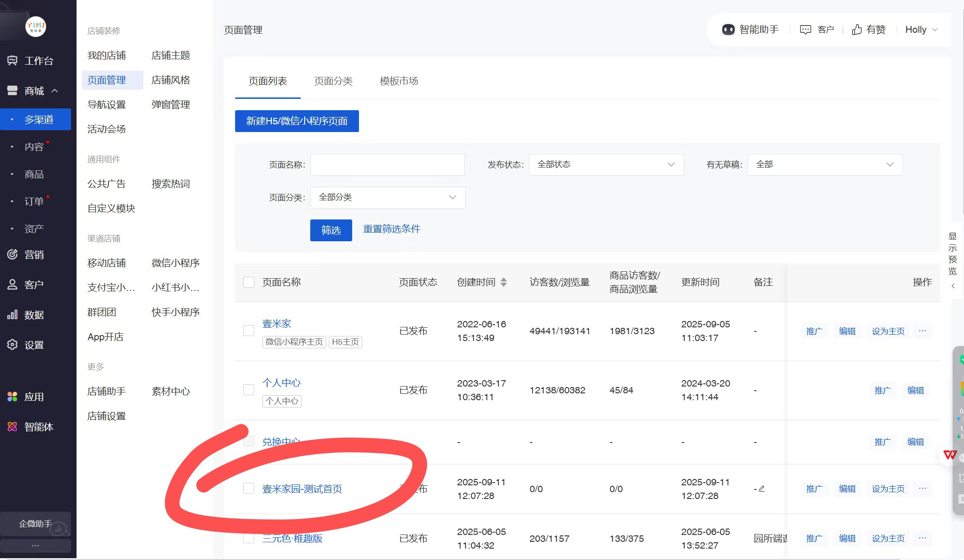Click the 客户 chat bubble icon in header

[805, 30]
